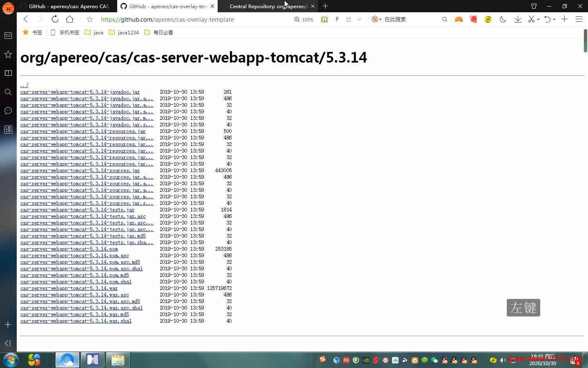Viewport: 588px width, 368px height.
Task: Open the cas-server-webapp-tomcat-5.3.14-sources.jar link
Action: click(x=80, y=171)
